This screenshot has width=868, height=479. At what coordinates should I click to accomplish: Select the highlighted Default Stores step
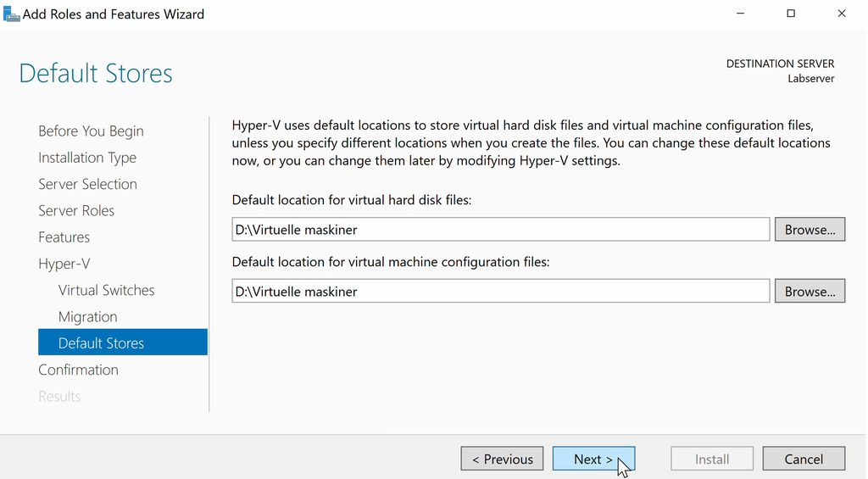[101, 343]
